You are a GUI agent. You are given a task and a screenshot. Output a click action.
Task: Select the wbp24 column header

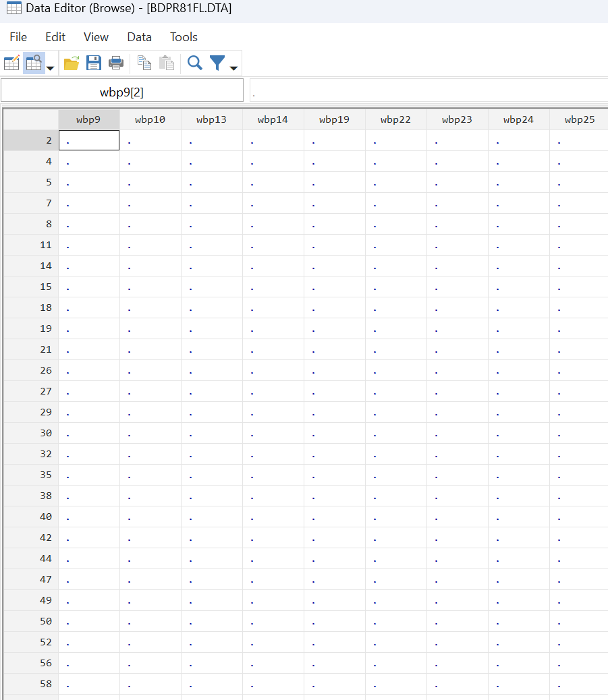[518, 120]
